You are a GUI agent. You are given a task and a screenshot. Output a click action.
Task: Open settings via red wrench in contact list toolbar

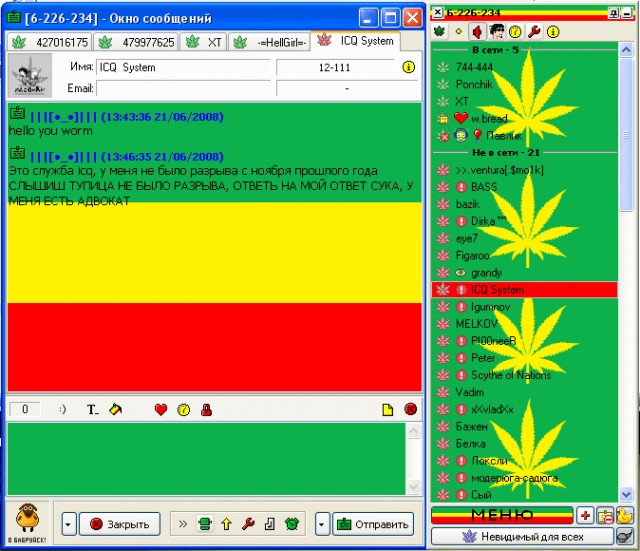534,31
